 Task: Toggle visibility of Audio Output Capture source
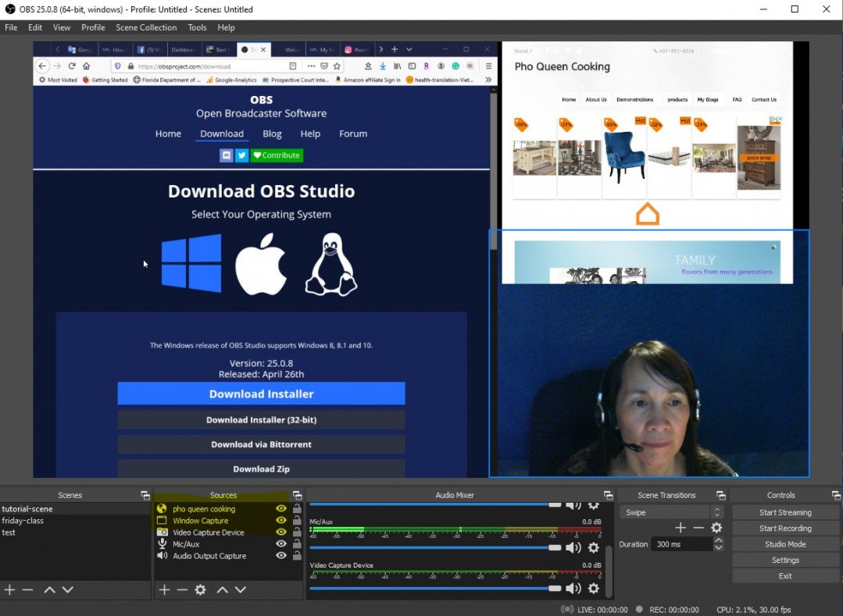pyautogui.click(x=280, y=556)
